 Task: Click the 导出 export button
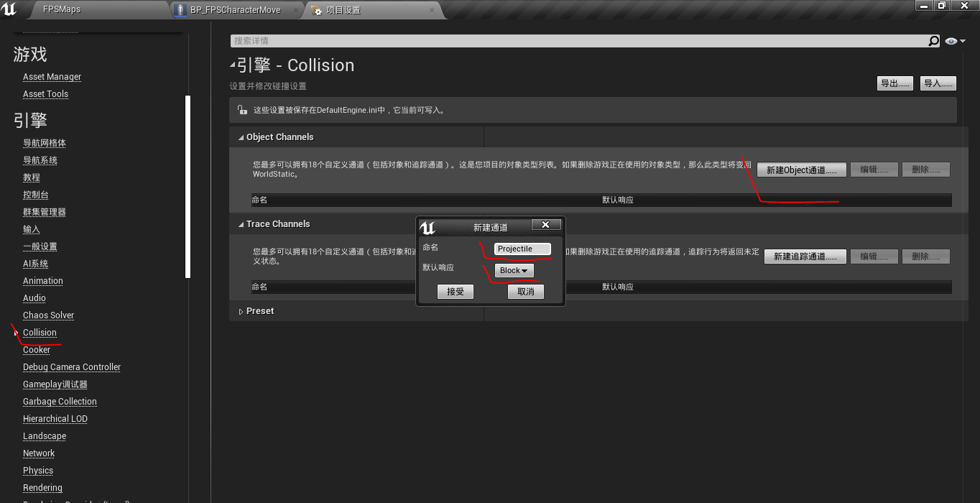pyautogui.click(x=895, y=83)
